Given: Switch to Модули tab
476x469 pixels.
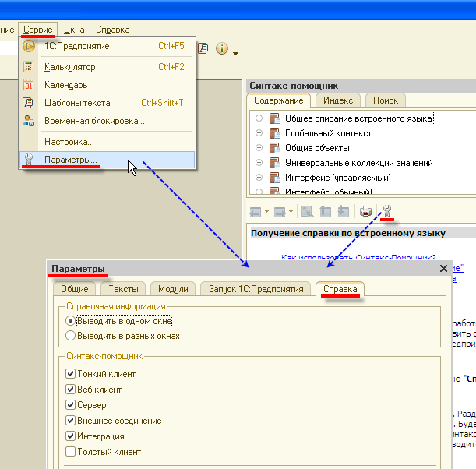Looking at the screenshot, I should [173, 289].
